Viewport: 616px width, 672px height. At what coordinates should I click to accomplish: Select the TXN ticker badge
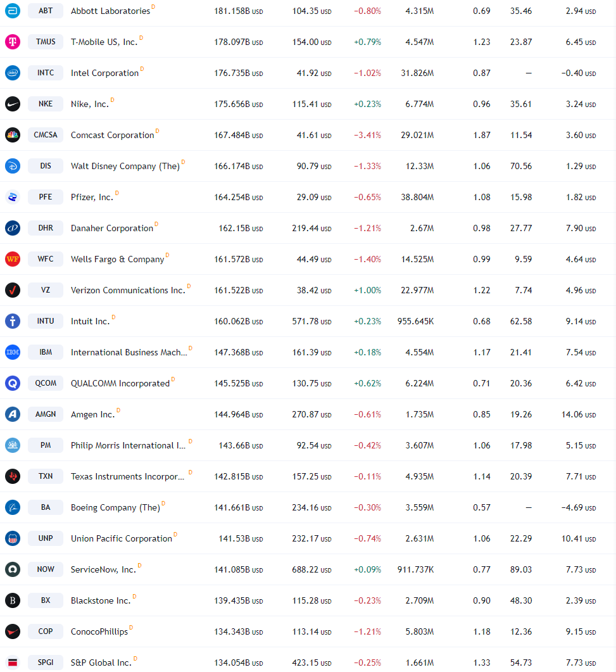coord(46,476)
